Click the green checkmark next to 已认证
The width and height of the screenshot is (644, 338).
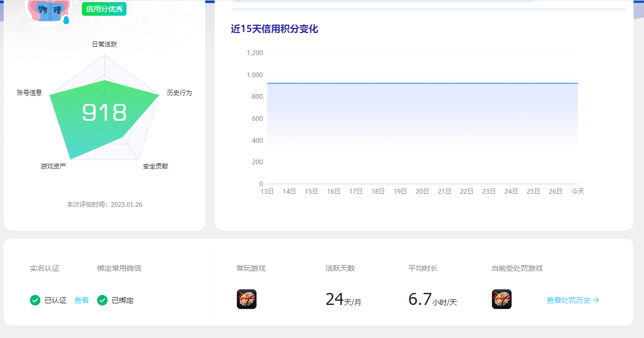pos(35,300)
